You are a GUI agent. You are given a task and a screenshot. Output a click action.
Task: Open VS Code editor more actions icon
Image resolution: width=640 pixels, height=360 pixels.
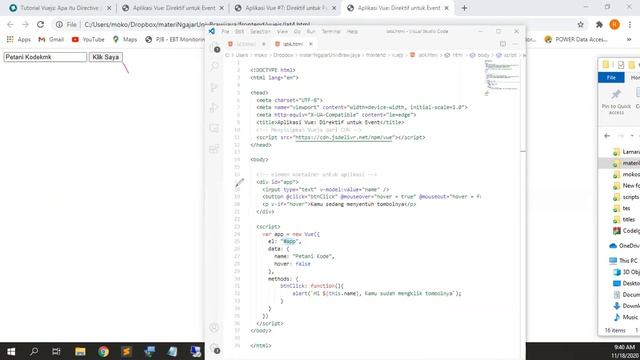coord(515,44)
